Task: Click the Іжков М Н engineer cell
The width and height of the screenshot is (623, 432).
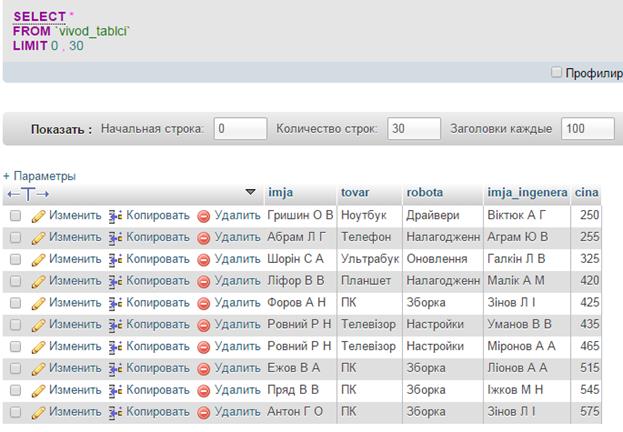Action: (x=515, y=390)
